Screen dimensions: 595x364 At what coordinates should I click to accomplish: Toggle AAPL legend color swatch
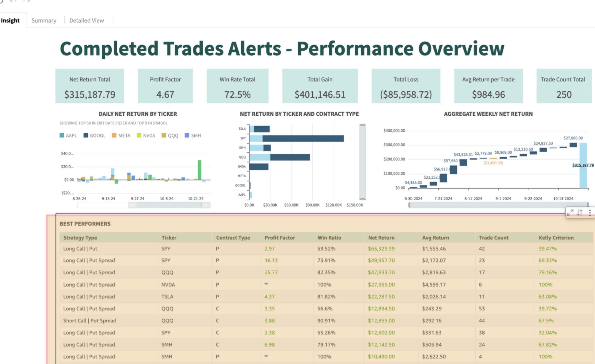pos(62,136)
